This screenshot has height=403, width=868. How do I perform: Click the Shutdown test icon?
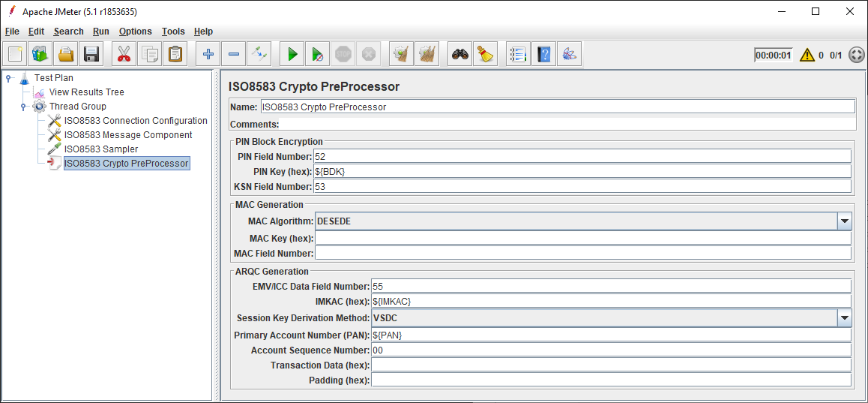coord(368,54)
